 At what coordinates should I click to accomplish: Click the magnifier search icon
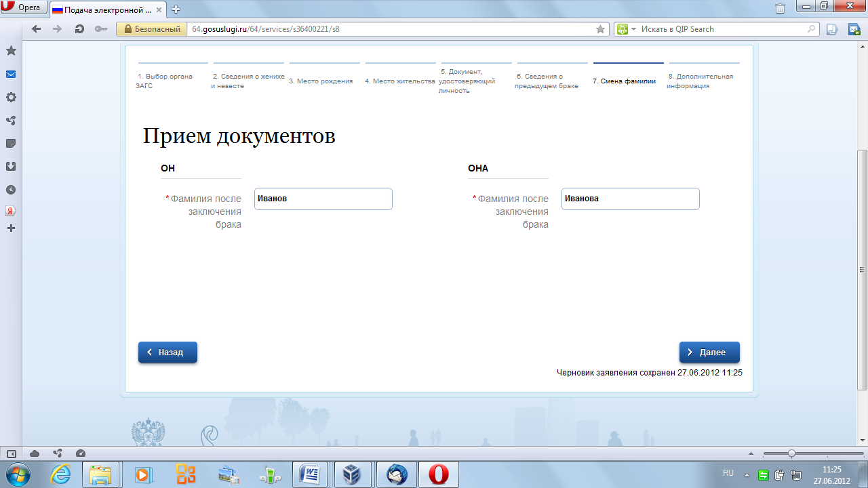[x=812, y=29]
